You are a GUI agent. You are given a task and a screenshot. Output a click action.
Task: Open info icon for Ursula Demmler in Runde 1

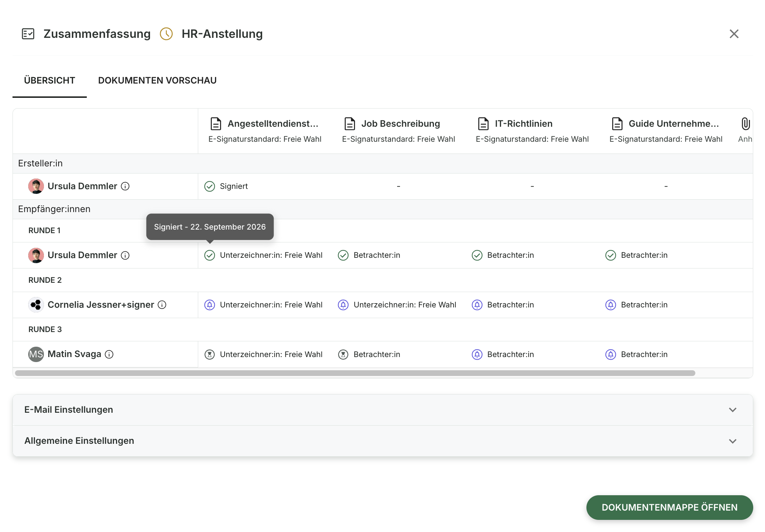[125, 255]
